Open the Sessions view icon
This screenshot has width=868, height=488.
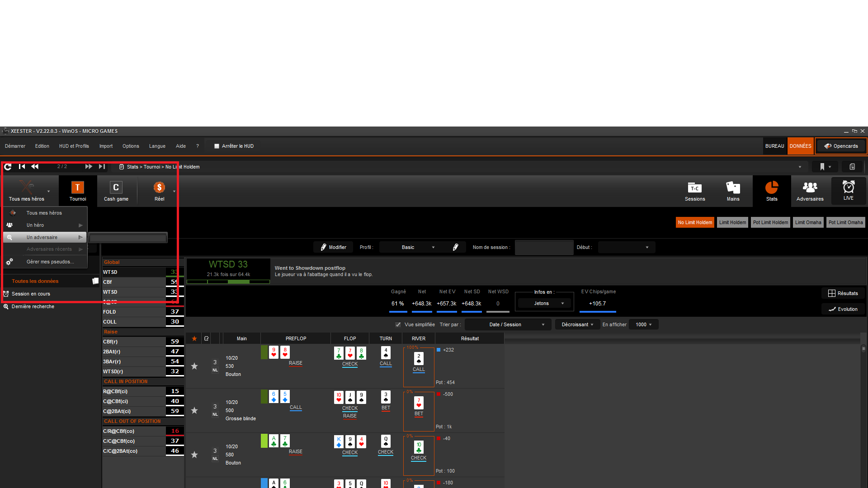[694, 188]
